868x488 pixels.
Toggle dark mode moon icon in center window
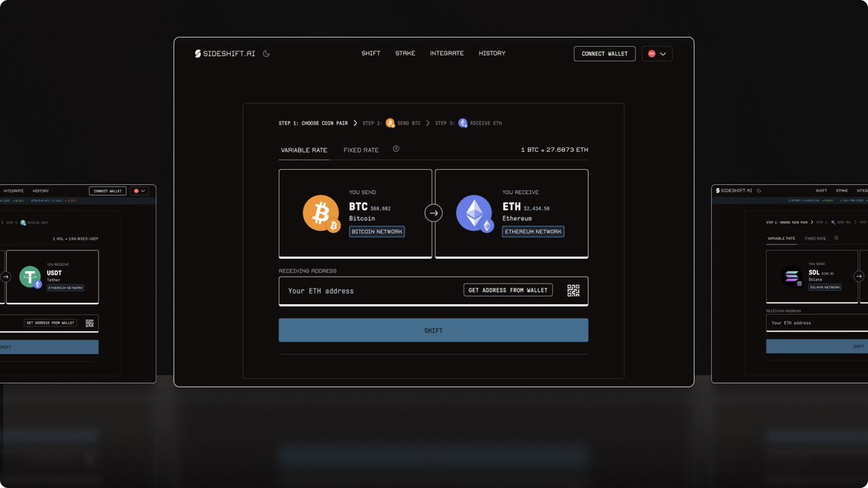266,53
